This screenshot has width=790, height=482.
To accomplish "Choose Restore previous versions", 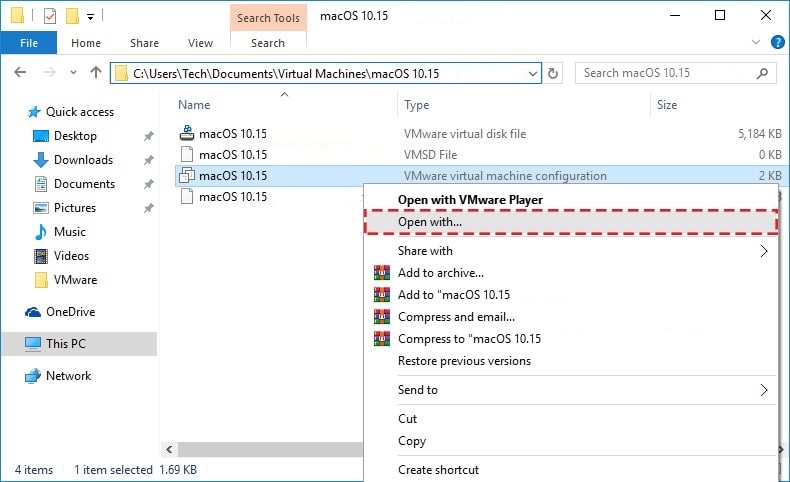I will pos(464,361).
